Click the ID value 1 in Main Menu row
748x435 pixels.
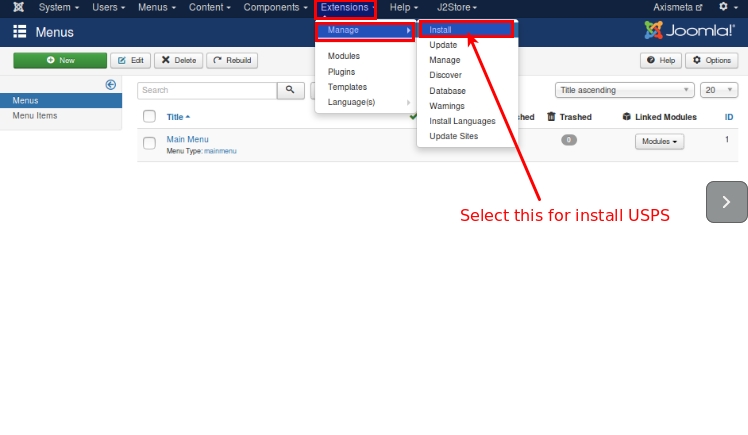pos(727,139)
